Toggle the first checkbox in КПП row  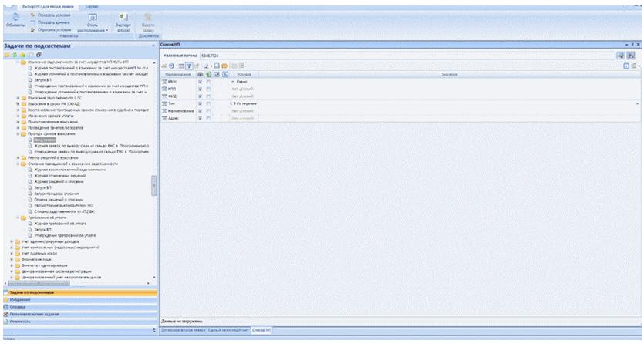(x=201, y=88)
